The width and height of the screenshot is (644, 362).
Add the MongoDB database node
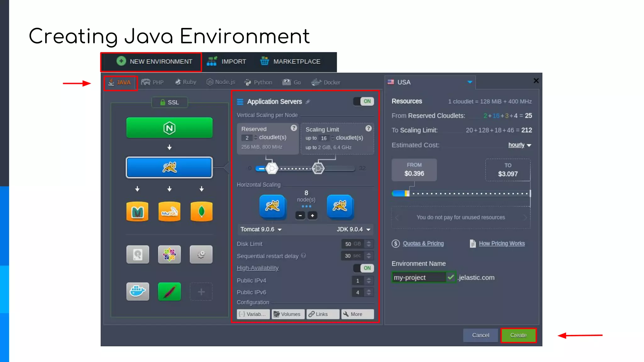click(201, 211)
